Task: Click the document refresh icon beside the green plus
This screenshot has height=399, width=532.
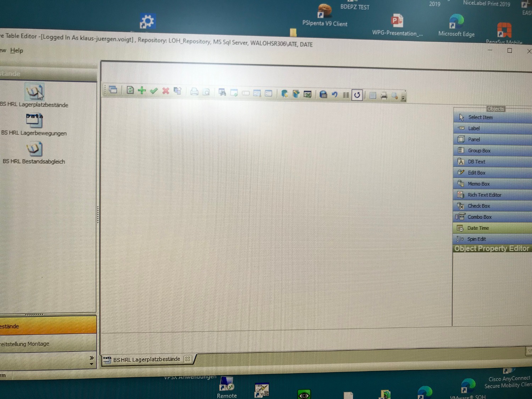Action: click(x=130, y=90)
